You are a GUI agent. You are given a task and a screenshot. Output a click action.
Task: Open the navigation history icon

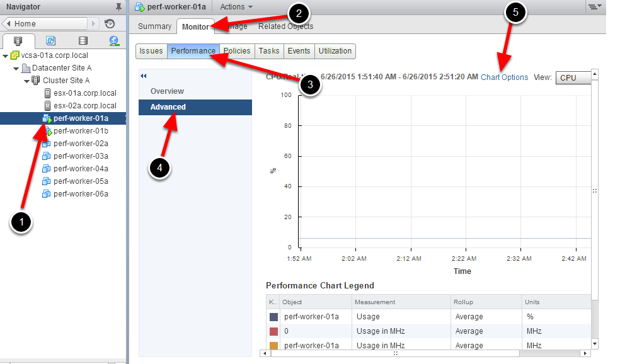pyautogui.click(x=110, y=24)
